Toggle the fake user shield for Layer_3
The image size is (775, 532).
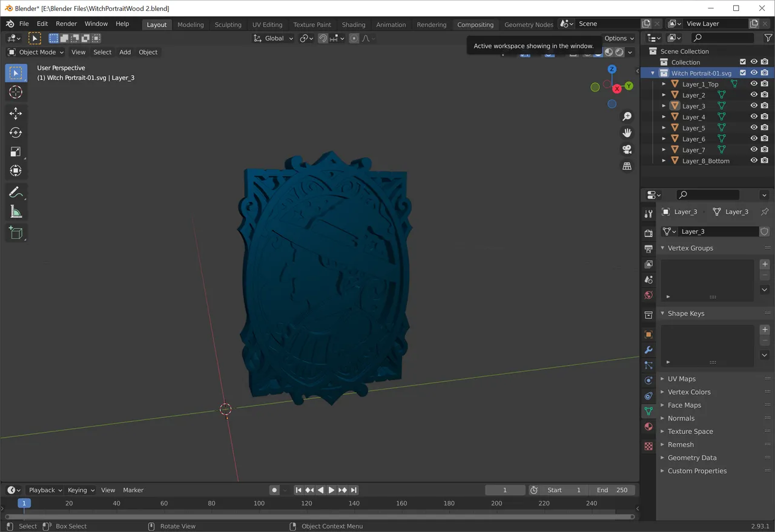click(x=765, y=231)
